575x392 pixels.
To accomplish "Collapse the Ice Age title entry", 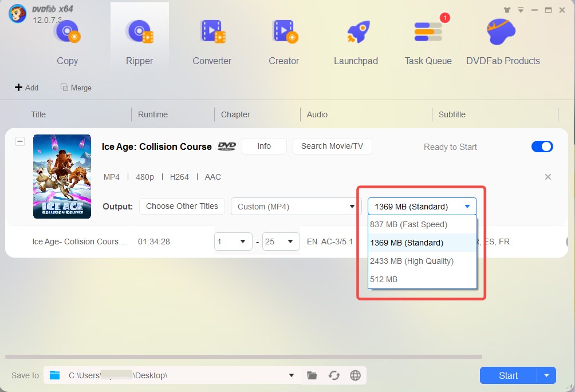I will click(x=20, y=141).
